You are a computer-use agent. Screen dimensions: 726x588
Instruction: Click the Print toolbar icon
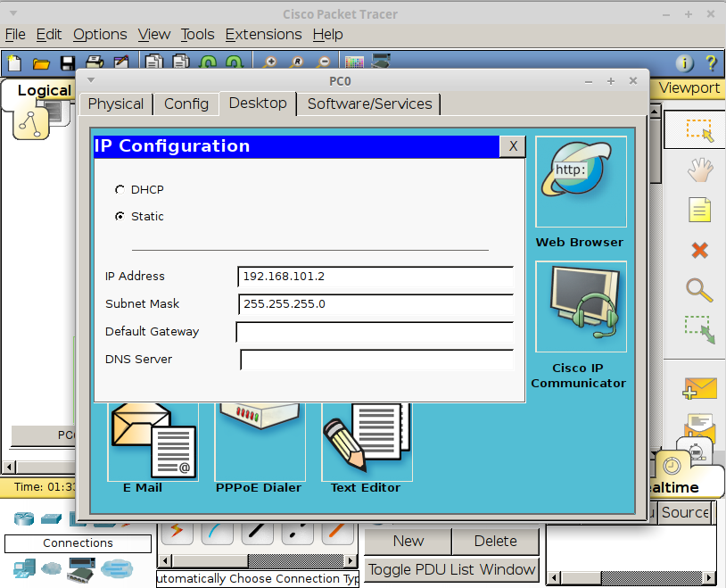95,62
